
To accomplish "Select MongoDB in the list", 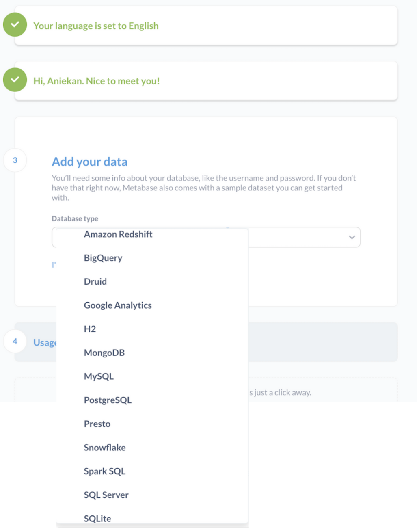I will [104, 353].
